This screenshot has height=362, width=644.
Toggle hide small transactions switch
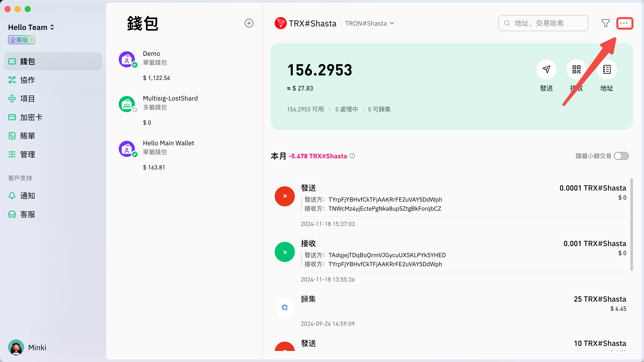[621, 156]
